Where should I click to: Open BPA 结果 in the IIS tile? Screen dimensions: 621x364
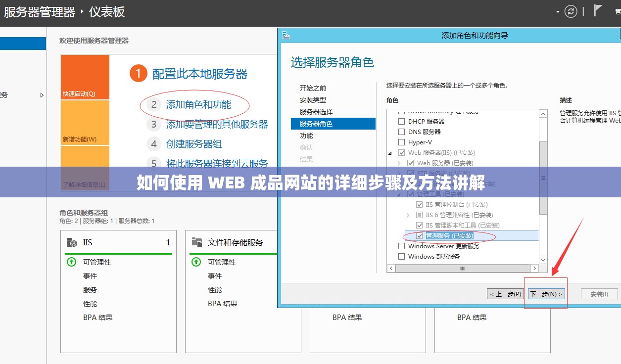pos(98,318)
